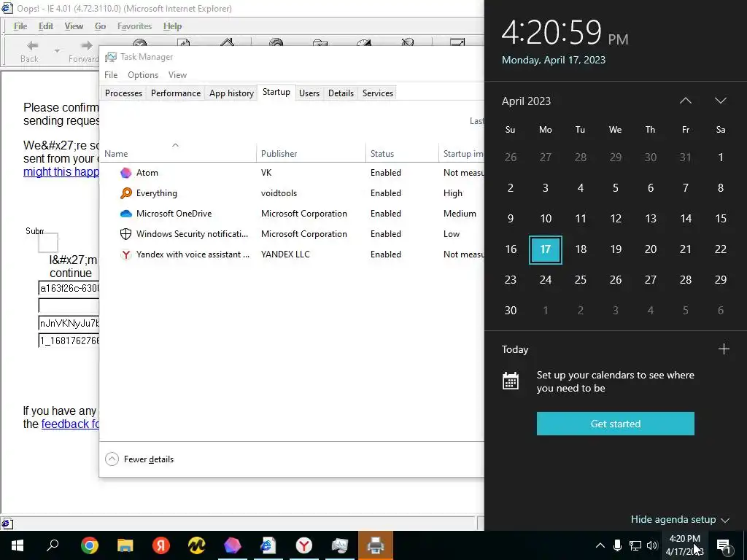Go to next month with down chevron
Screen dimensions: 747x560
pos(720,101)
